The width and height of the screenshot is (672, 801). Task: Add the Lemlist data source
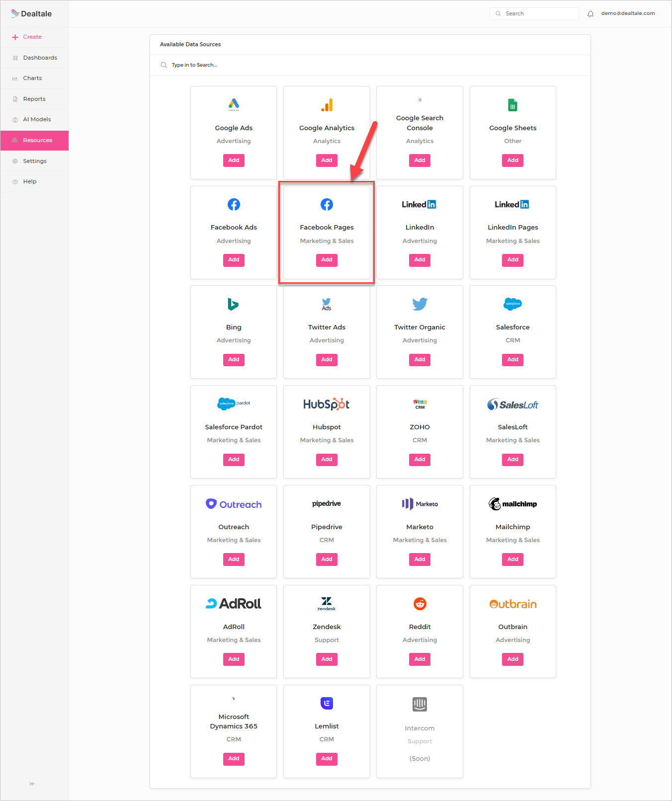pyautogui.click(x=327, y=759)
